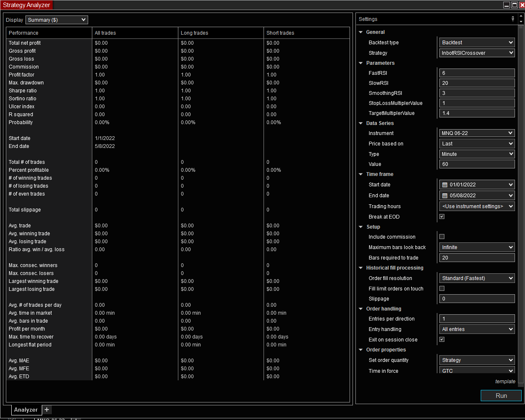Click the Short trades column header
525x420 pixels.
280,33
